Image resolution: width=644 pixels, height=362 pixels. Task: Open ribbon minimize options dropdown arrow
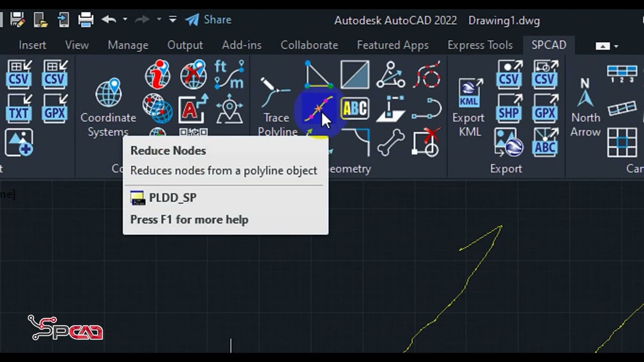pyautogui.click(x=616, y=46)
